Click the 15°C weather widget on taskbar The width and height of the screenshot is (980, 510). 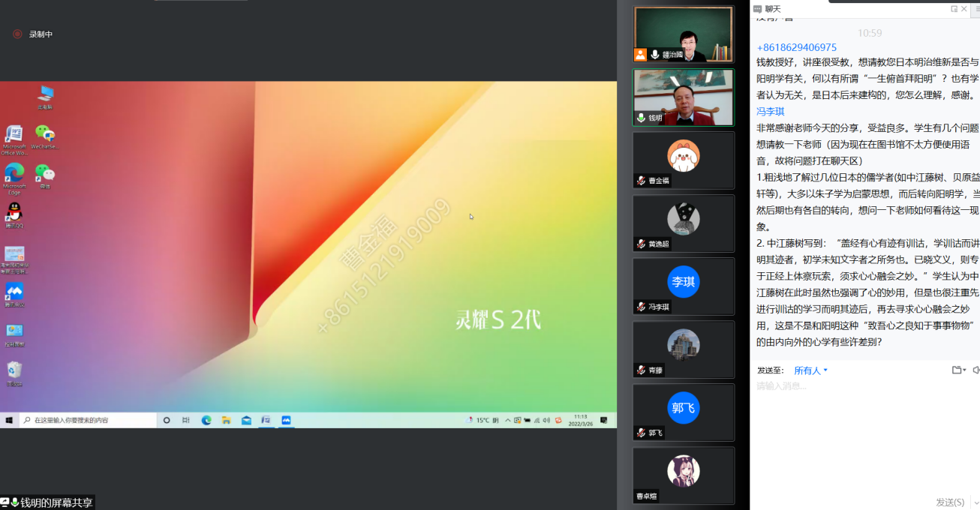[x=482, y=420]
